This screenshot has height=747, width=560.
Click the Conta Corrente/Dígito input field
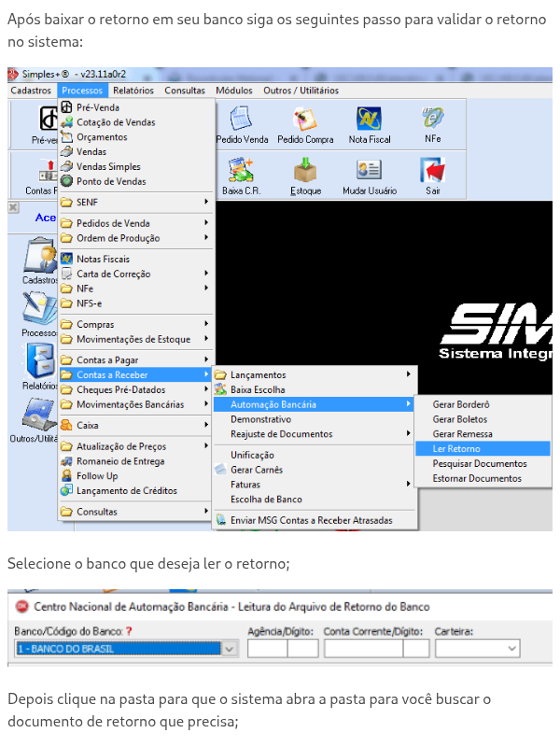pos(363,648)
